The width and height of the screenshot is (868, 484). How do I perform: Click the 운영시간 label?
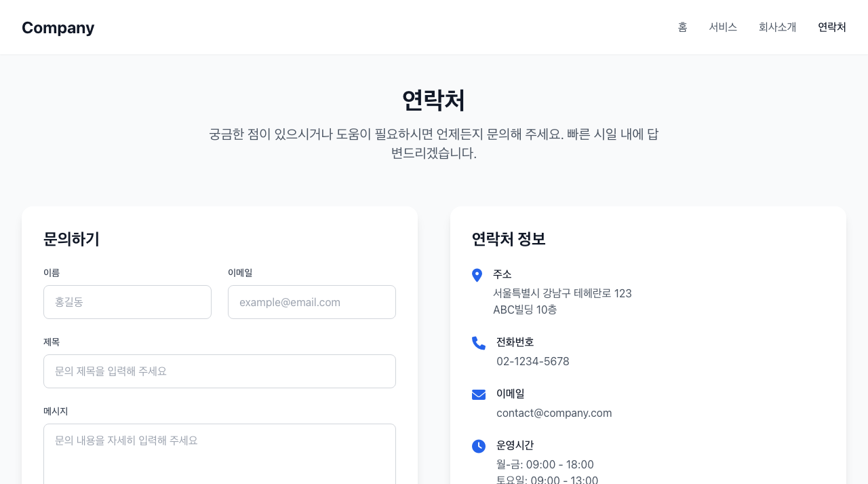(x=515, y=445)
